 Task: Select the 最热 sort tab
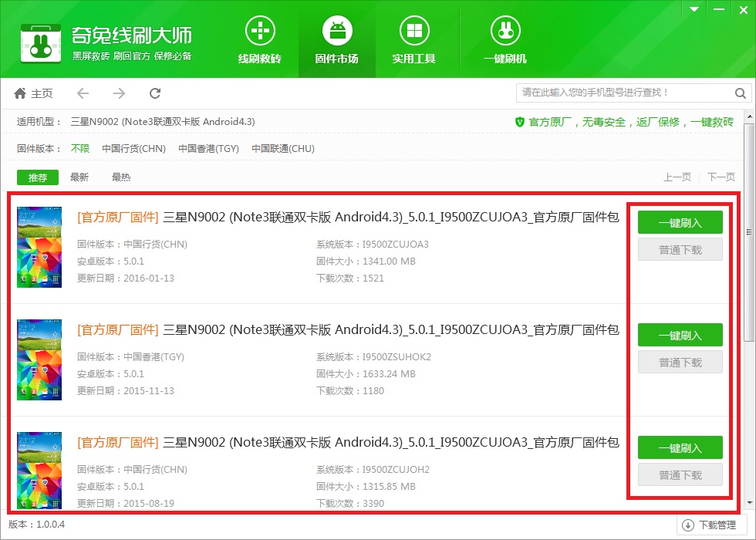point(121,177)
